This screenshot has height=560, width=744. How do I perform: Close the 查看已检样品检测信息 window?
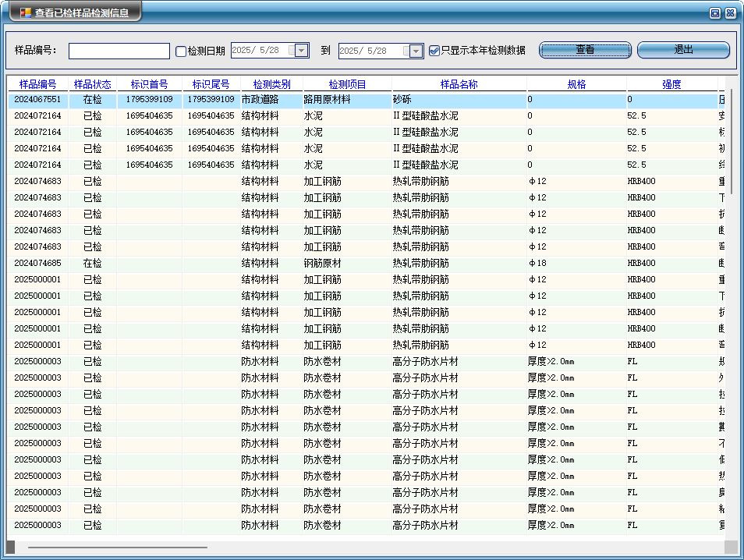point(730,12)
